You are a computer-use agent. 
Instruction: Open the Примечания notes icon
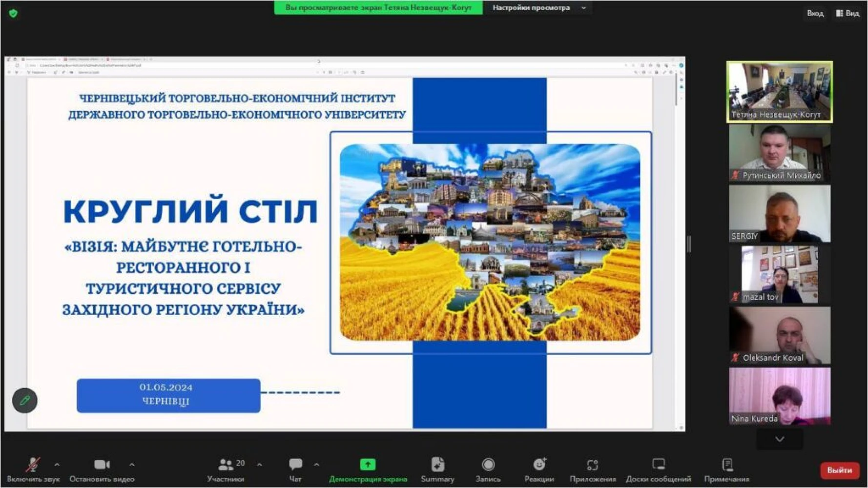click(727, 465)
